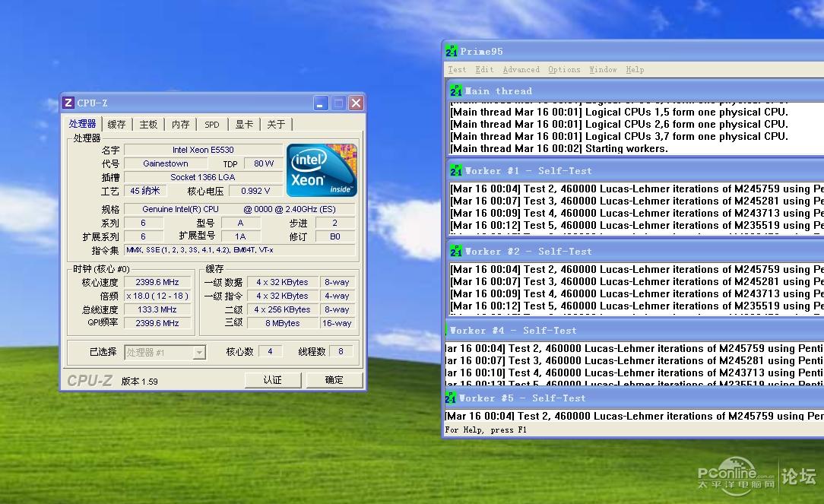
Task: Click the Gainestown code name value
Action: pyautogui.click(x=166, y=163)
